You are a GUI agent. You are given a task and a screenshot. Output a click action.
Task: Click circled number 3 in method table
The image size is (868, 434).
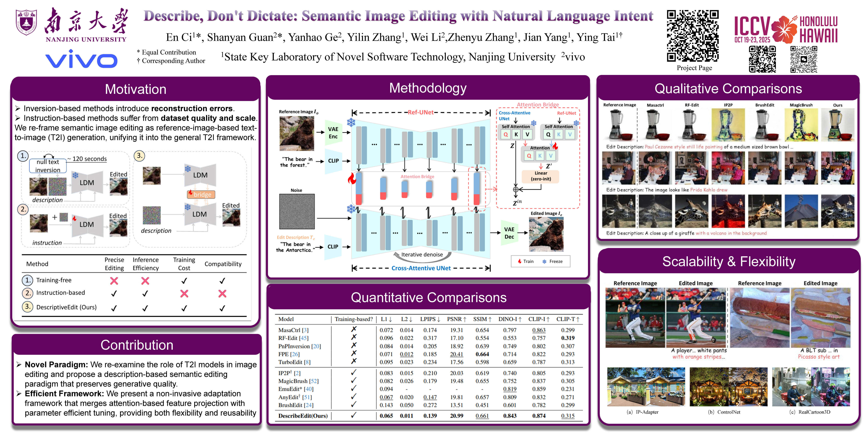(28, 307)
